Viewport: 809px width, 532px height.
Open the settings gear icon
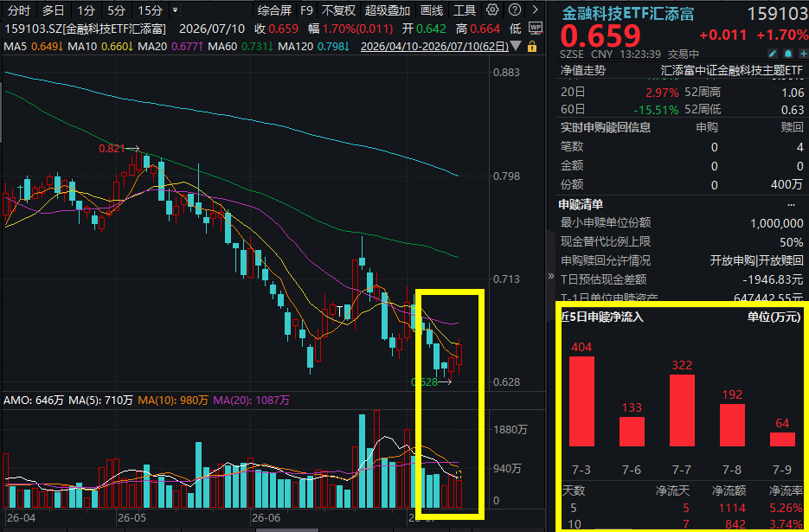point(492,10)
